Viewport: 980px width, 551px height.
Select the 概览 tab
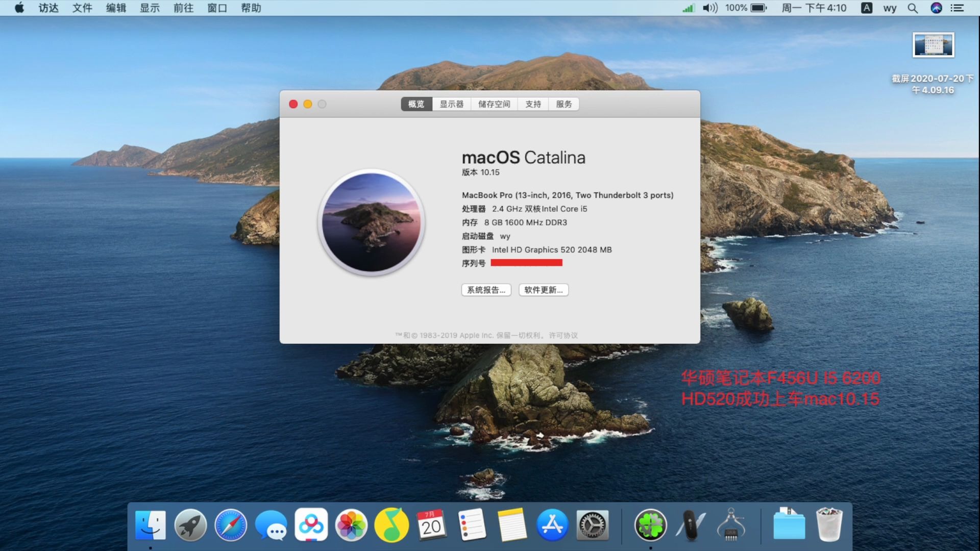coord(416,104)
